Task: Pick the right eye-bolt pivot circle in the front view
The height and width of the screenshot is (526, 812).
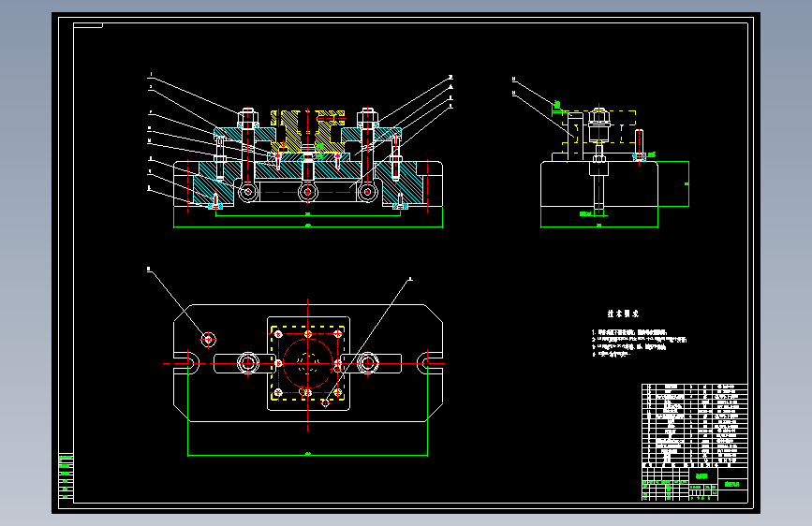Action: (367, 192)
